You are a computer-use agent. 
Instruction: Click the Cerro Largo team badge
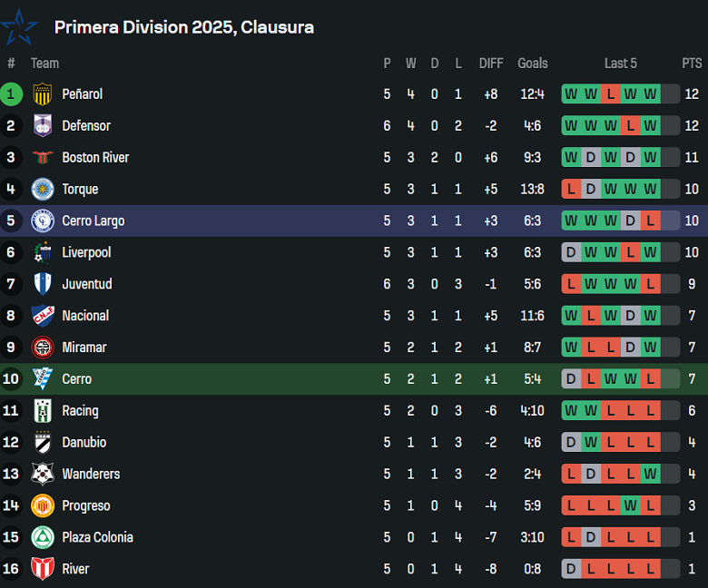point(43,220)
